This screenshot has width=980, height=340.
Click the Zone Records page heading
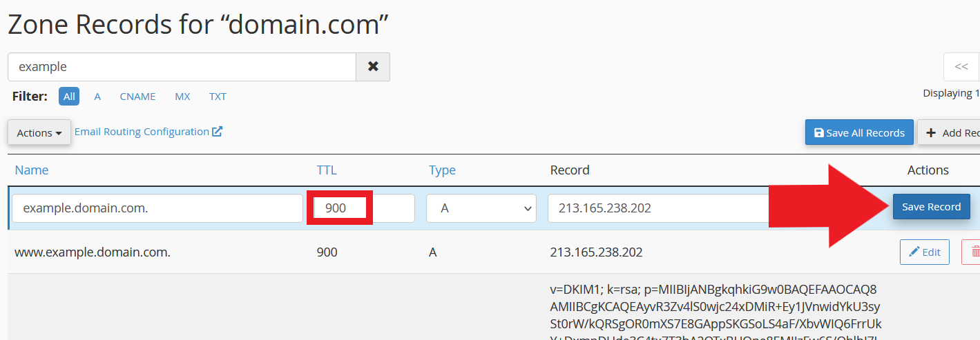pos(198,24)
